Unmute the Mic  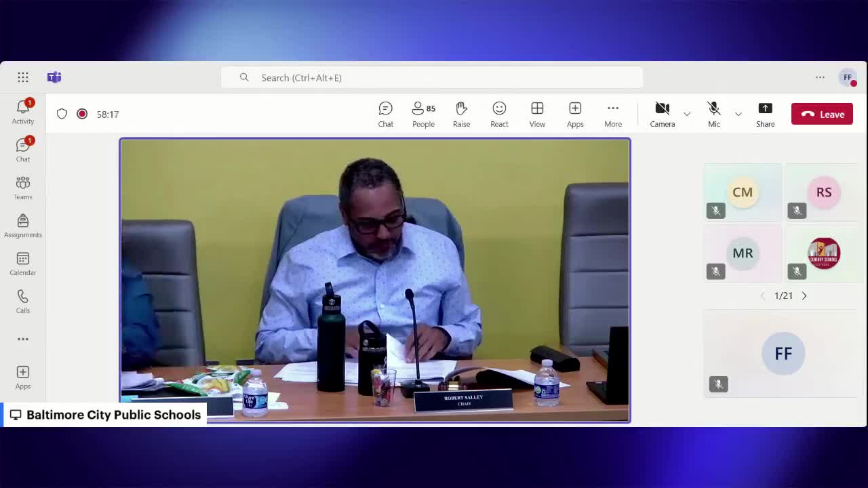coord(714,114)
